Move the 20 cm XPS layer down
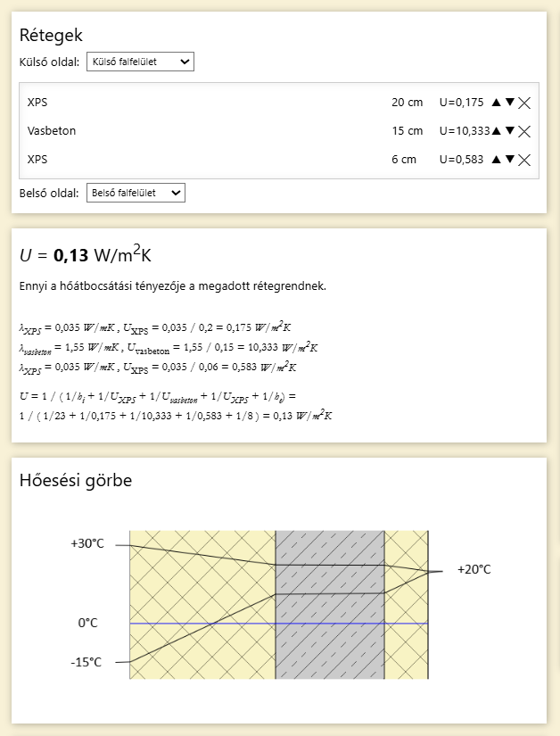The height and width of the screenshot is (736, 560). 510,103
